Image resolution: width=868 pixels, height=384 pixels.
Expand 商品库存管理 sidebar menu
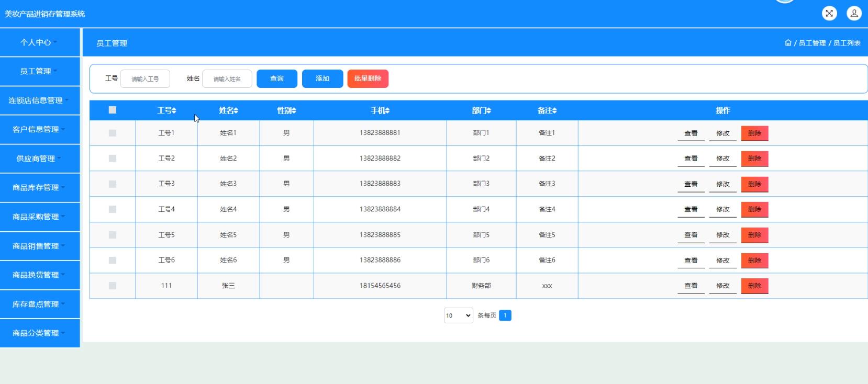tap(40, 187)
